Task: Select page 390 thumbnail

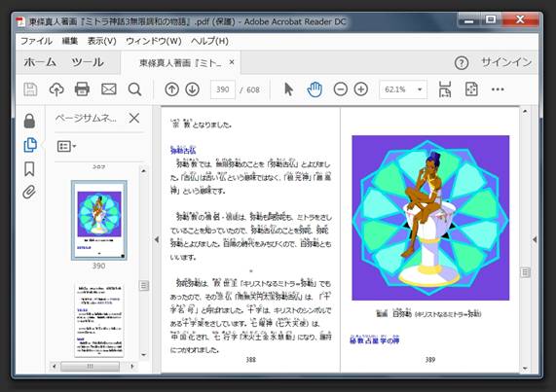Action: click(99, 220)
